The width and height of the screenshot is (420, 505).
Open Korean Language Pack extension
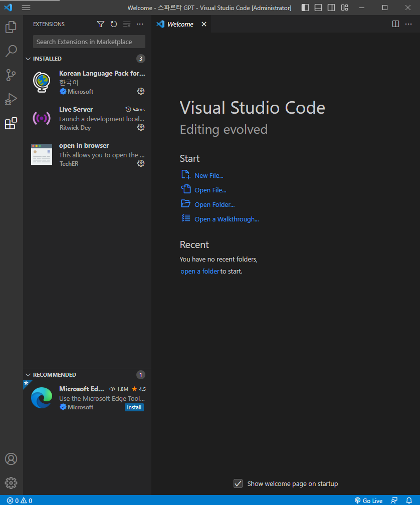[x=87, y=82]
